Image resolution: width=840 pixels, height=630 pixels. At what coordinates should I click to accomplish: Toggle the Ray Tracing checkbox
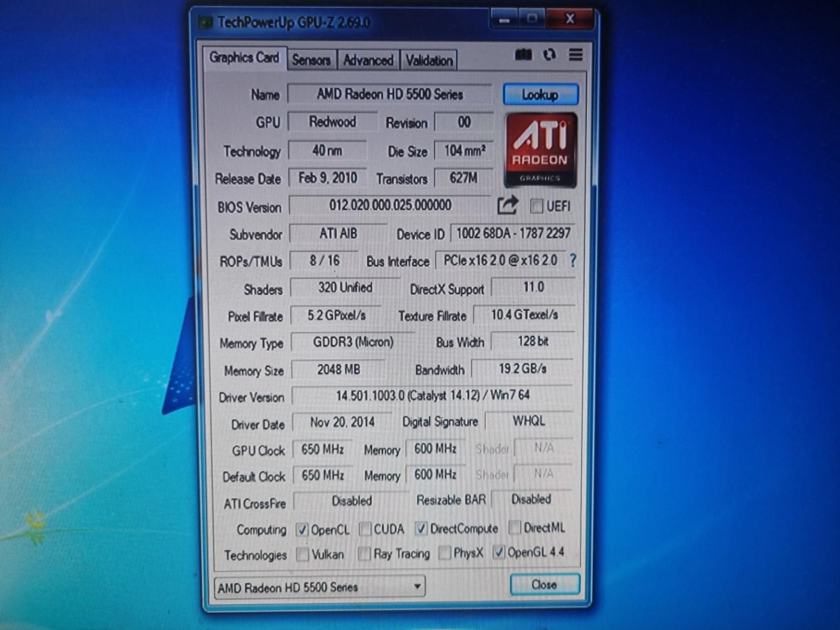(x=364, y=553)
